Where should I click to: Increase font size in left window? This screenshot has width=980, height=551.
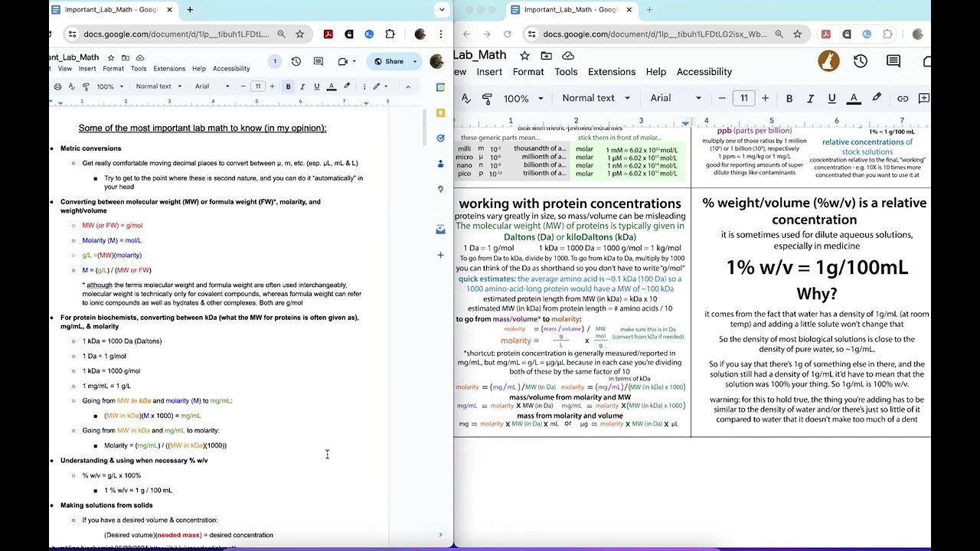272,86
